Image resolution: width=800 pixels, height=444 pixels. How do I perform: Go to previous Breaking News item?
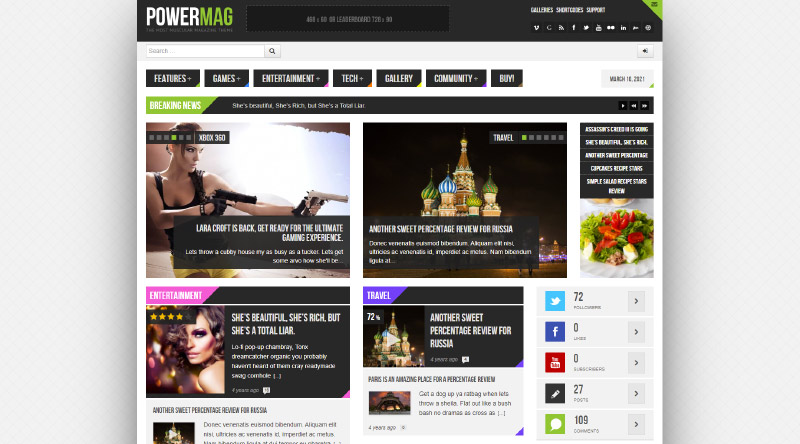[634, 106]
